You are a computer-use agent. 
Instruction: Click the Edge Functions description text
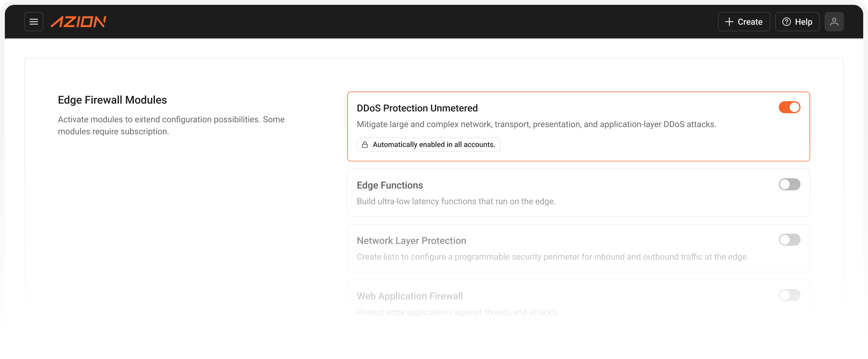[456, 201]
